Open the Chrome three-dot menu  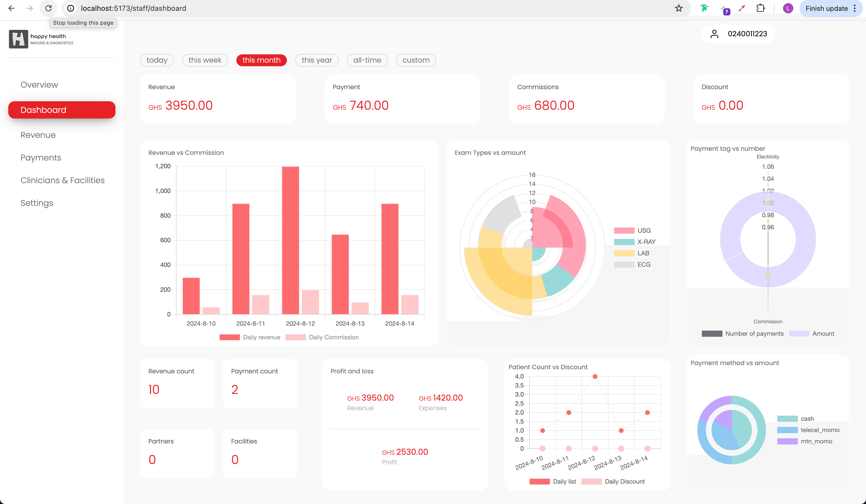point(855,8)
